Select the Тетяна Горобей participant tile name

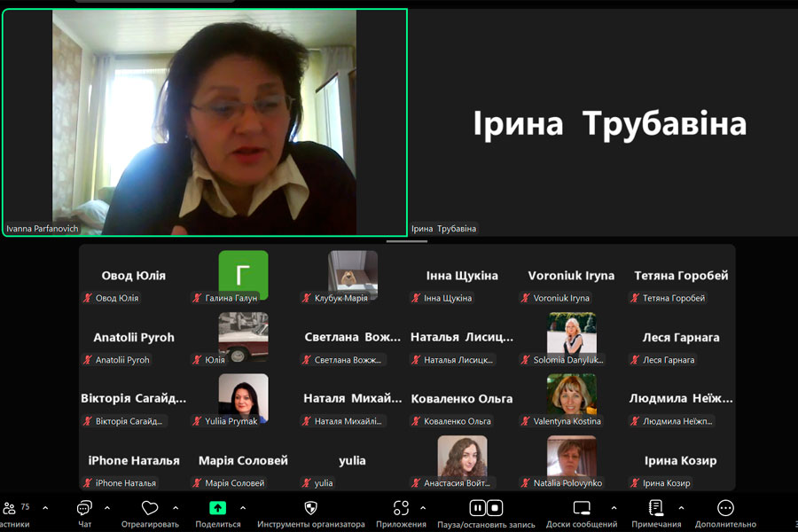pos(681,276)
